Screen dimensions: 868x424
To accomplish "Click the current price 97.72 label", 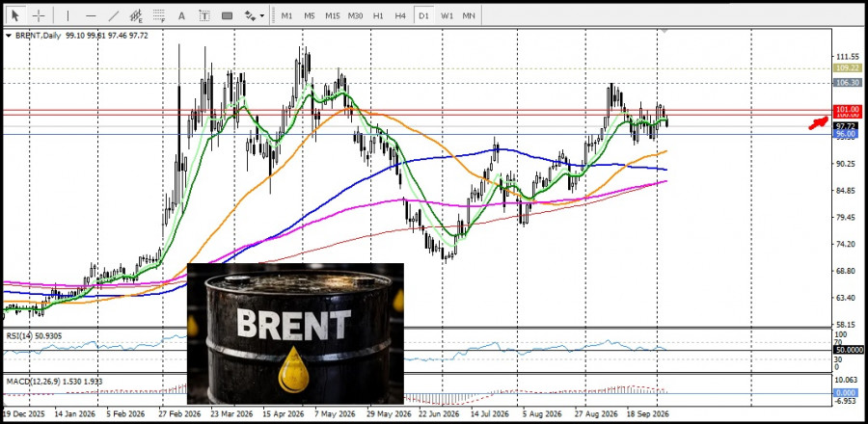I will 847,126.
